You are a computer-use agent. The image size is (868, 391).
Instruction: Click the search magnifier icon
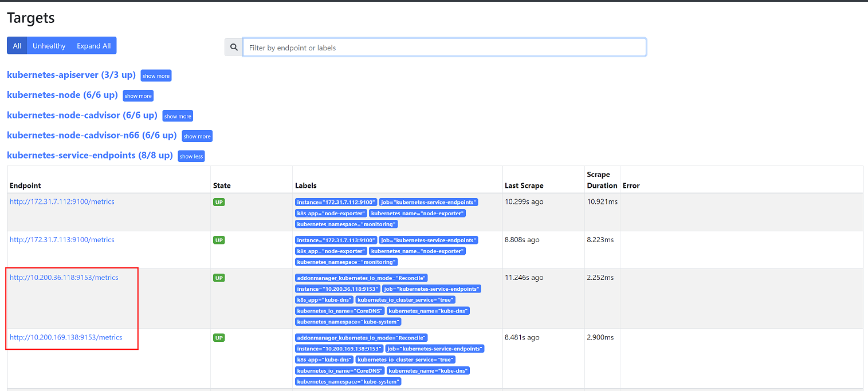(233, 48)
